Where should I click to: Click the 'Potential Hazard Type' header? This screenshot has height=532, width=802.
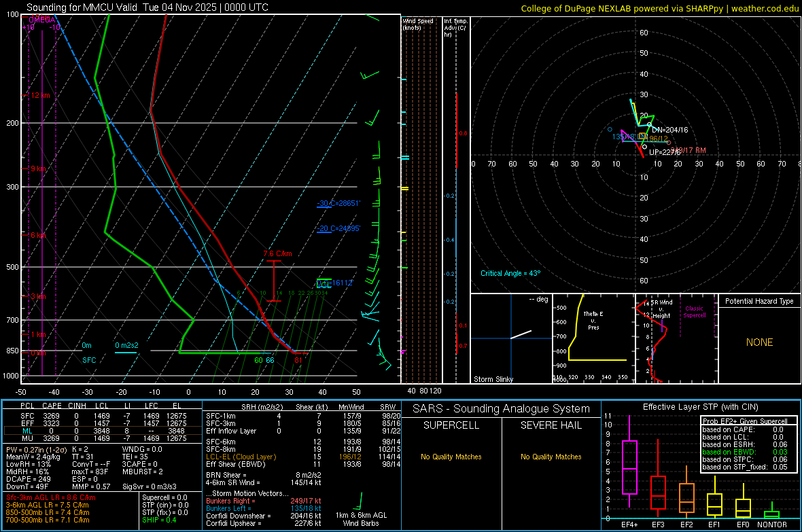[759, 301]
